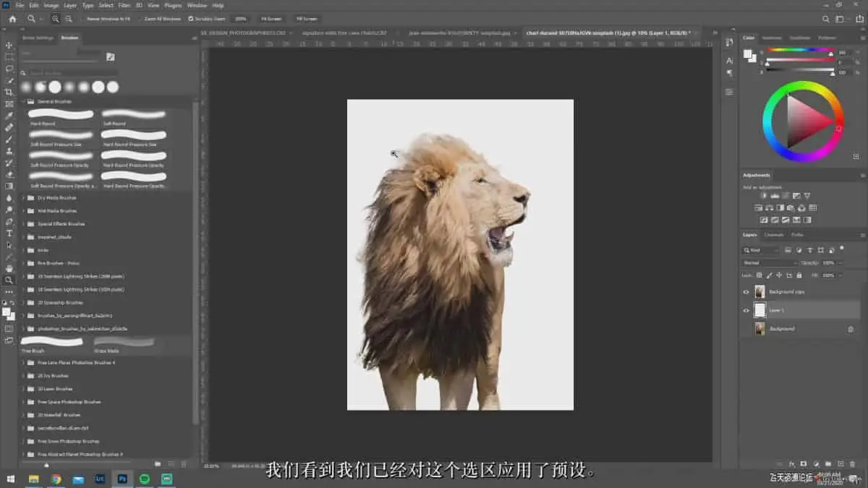Switch to Brush Settings tab
The height and width of the screenshot is (488, 868).
(x=38, y=37)
